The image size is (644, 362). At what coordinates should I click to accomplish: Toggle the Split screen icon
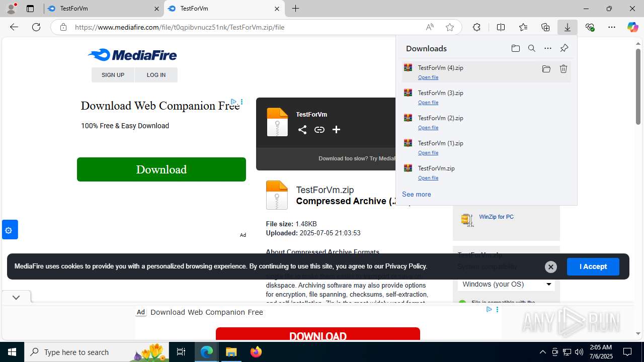pyautogui.click(x=501, y=27)
